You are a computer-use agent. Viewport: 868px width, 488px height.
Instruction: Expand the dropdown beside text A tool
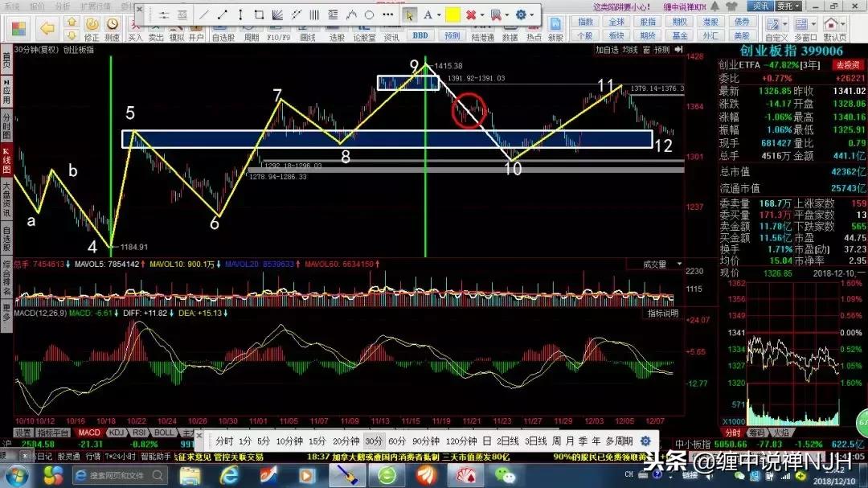pyautogui.click(x=439, y=15)
